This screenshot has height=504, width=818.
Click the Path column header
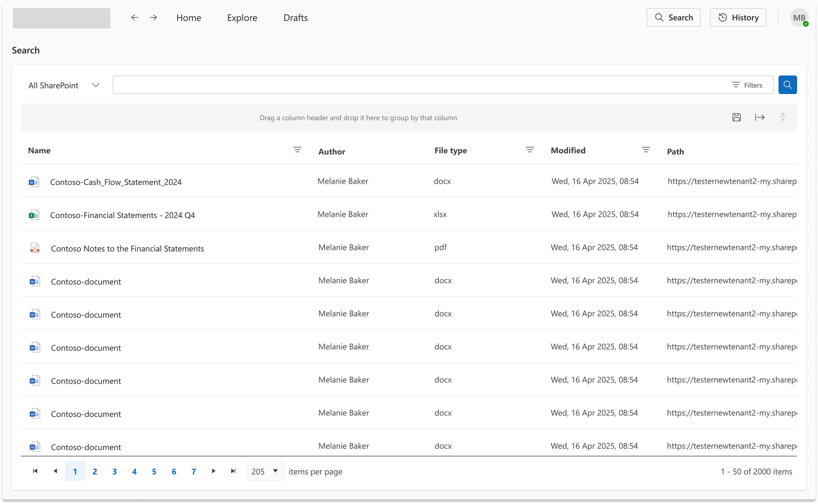(x=675, y=152)
